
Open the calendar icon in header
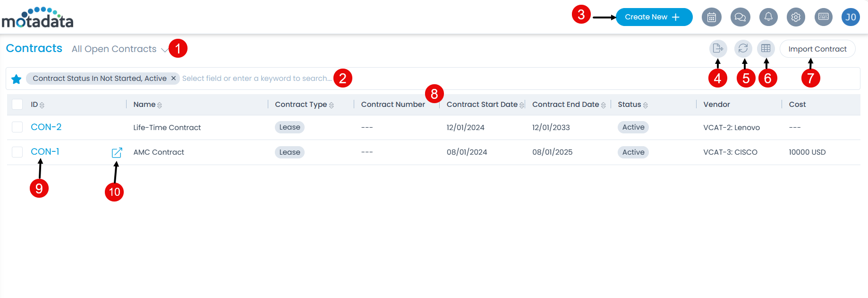point(711,18)
